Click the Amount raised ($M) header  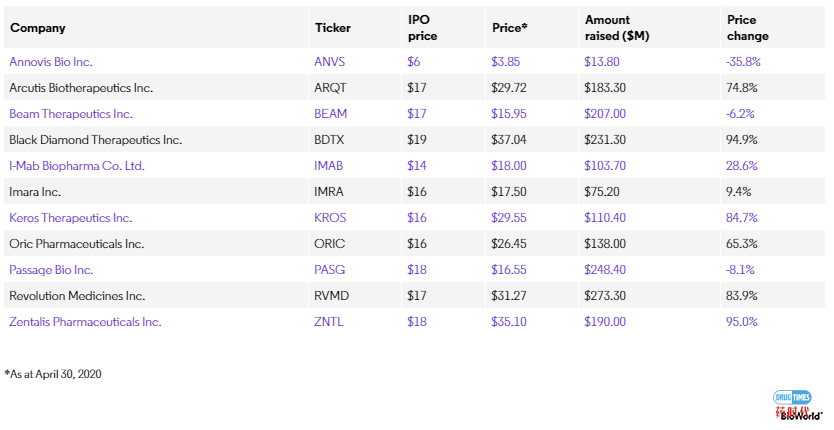point(617,28)
